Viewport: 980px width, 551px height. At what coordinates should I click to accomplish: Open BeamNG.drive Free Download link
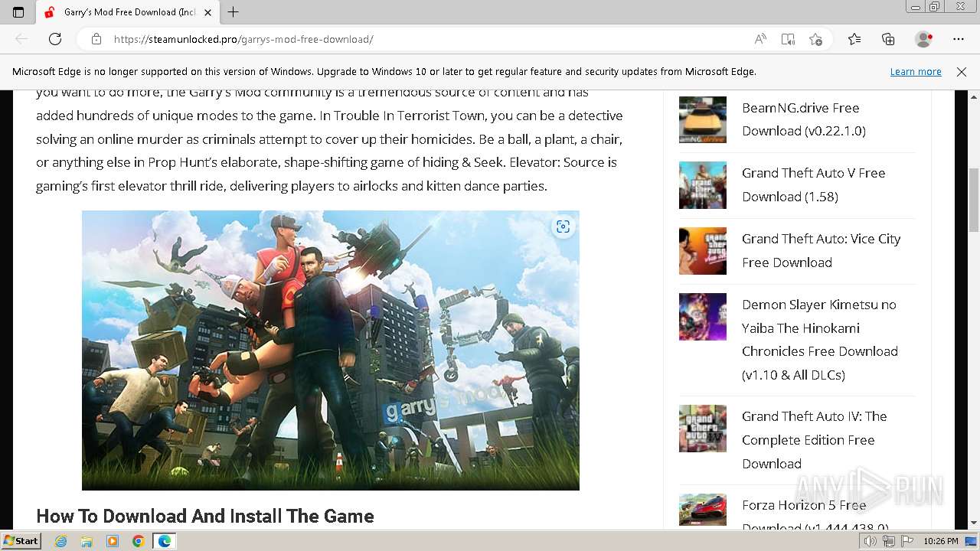804,119
